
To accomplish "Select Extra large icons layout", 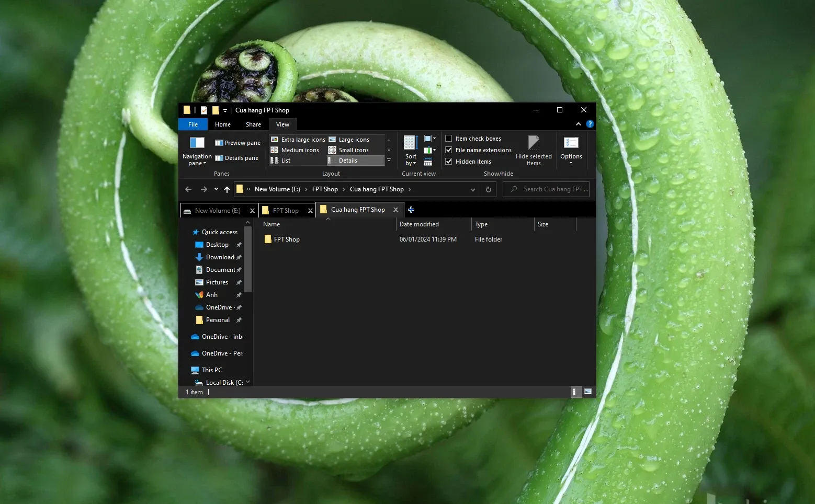I will coord(298,140).
